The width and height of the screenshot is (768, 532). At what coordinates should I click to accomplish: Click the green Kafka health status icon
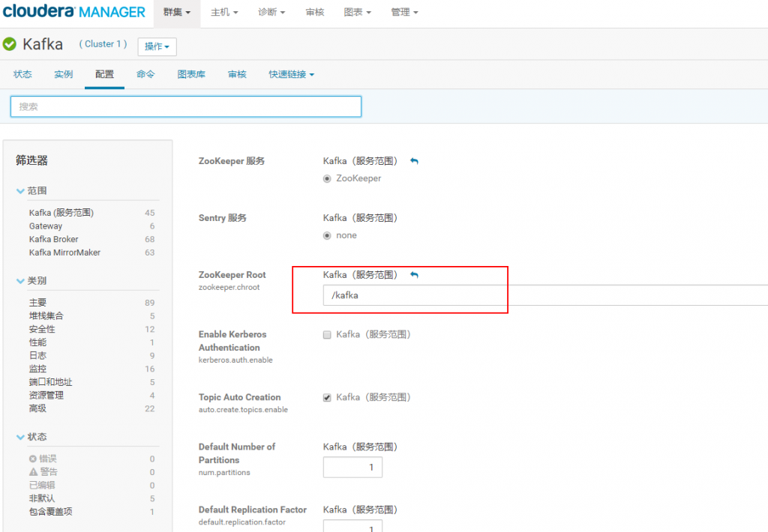9,44
